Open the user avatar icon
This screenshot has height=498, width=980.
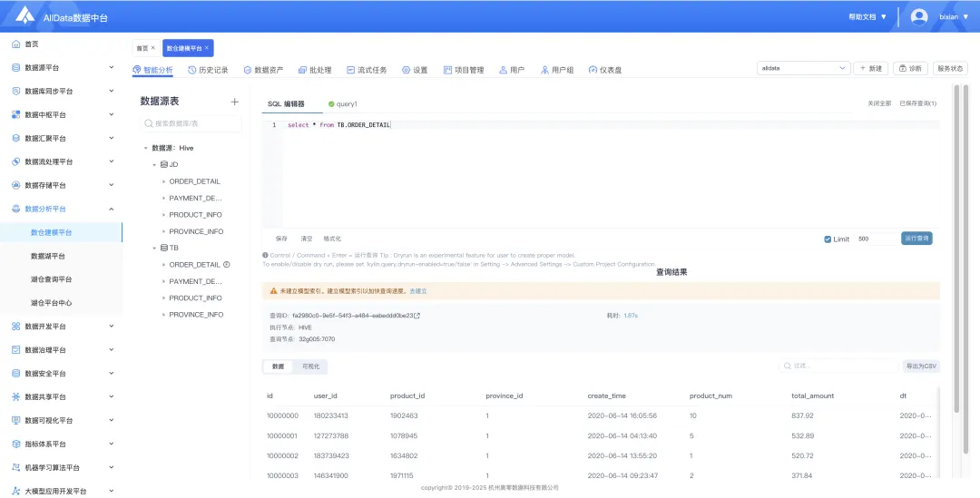point(918,17)
